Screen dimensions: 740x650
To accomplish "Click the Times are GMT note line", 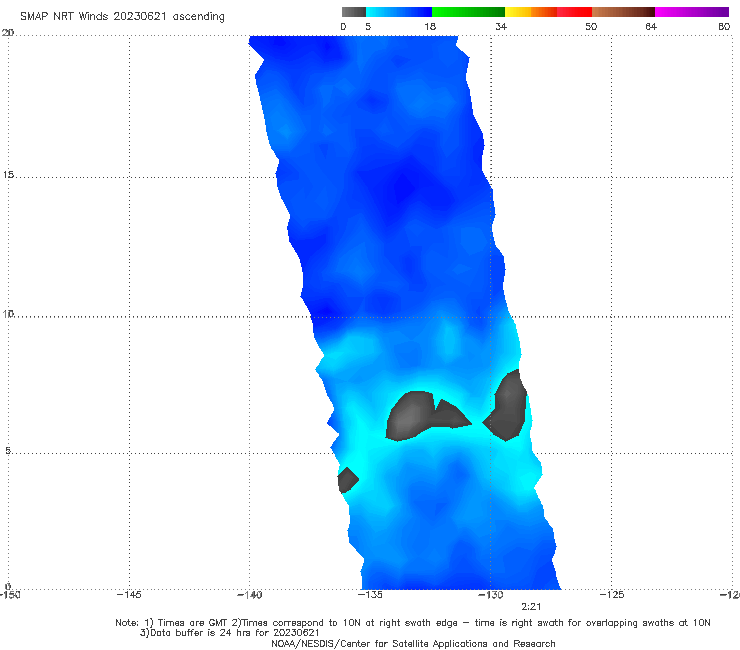I will coord(413,623).
